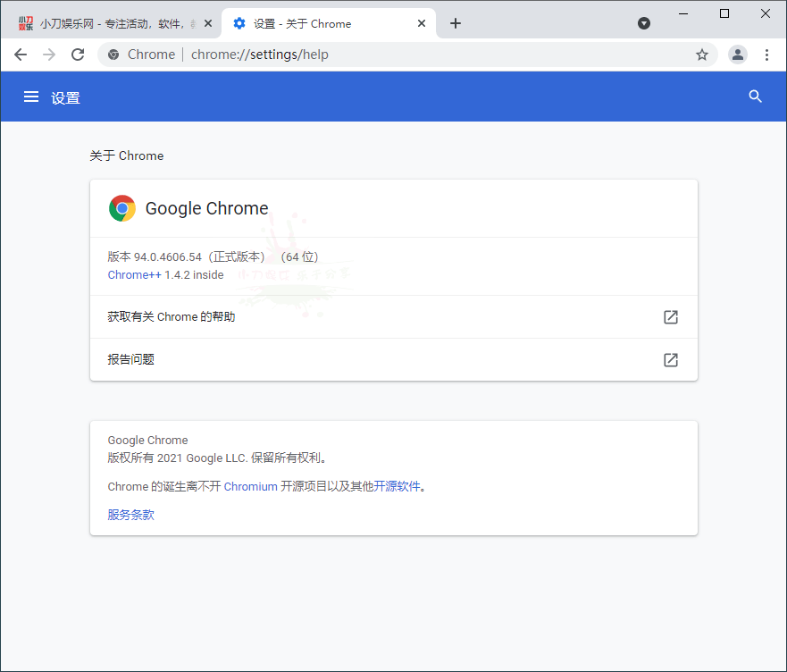Click the 设置 title in blue header

point(66,98)
